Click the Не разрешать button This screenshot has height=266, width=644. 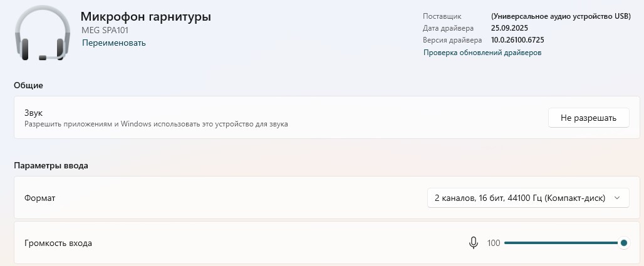(588, 118)
